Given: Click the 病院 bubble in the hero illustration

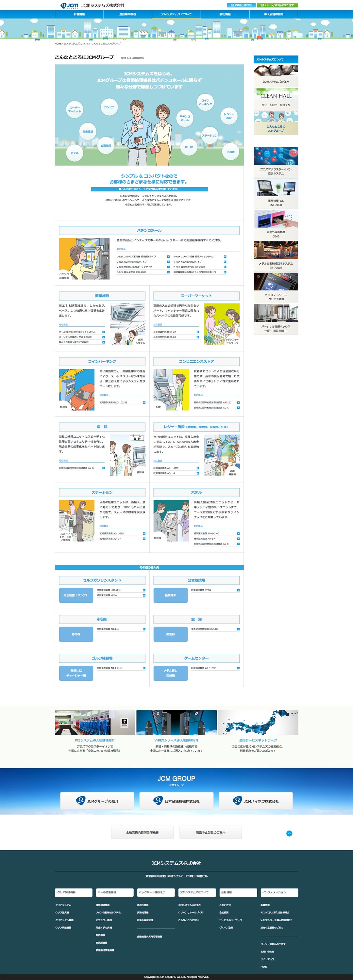Looking at the screenshot, I should 189,147.
